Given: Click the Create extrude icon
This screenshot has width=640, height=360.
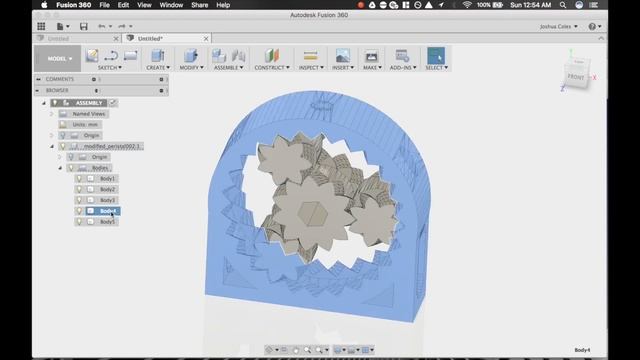Looking at the screenshot, I should tap(158, 56).
